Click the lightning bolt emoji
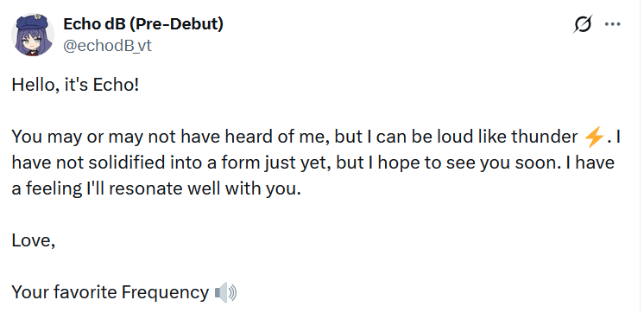 pyautogui.click(x=593, y=137)
